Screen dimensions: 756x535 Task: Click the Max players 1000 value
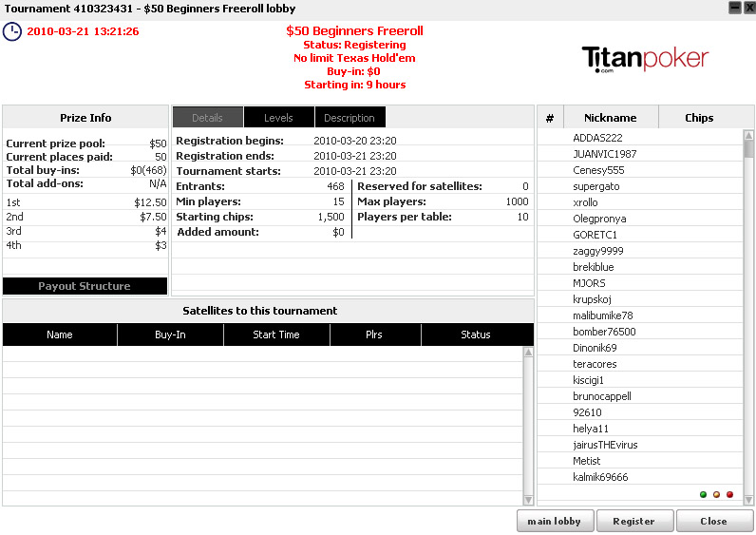(518, 201)
